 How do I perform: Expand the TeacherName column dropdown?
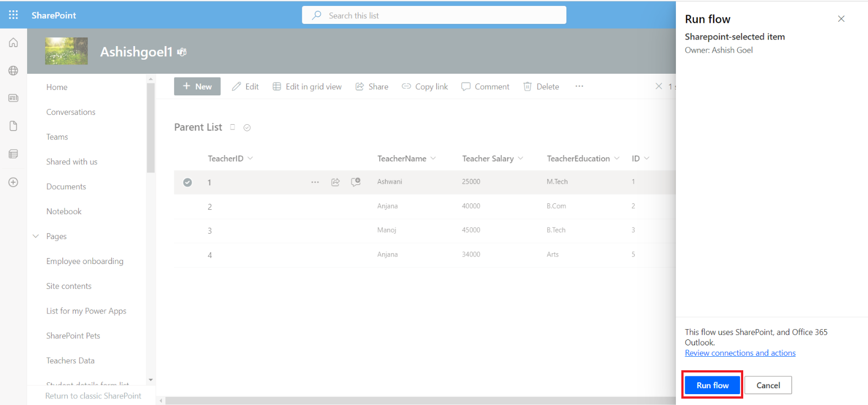[x=433, y=158]
